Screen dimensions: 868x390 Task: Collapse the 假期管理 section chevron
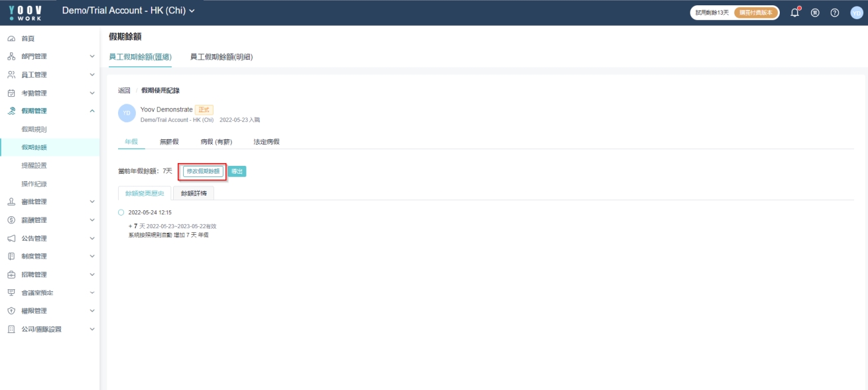click(92, 111)
